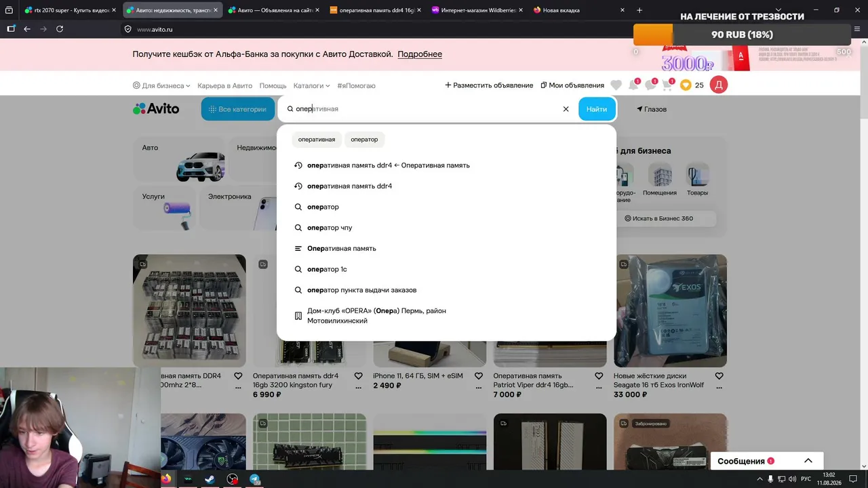Reload the page with the refresh icon

(60, 29)
